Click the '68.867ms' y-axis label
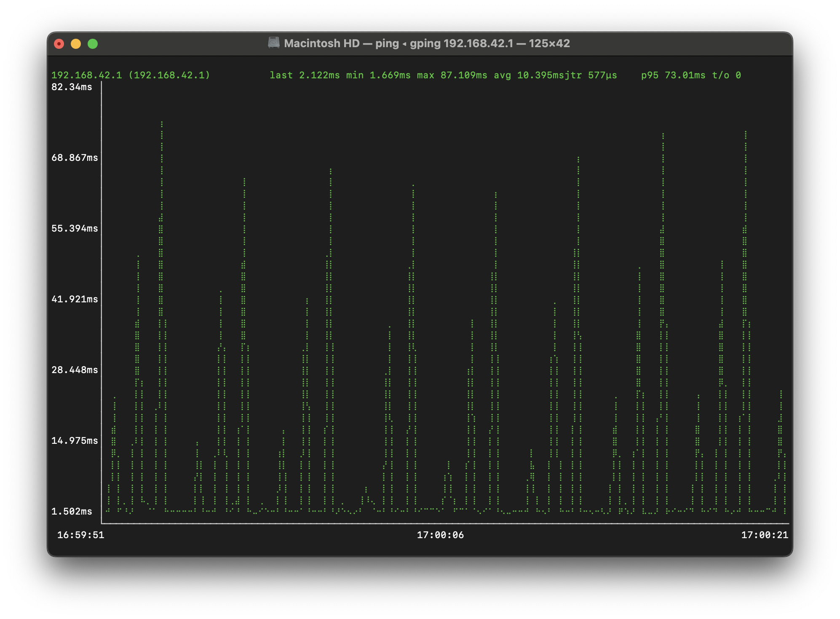 (75, 158)
